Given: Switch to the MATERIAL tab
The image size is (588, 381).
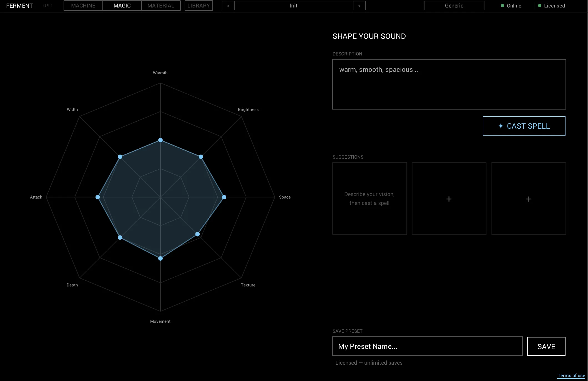Looking at the screenshot, I should pos(161,6).
